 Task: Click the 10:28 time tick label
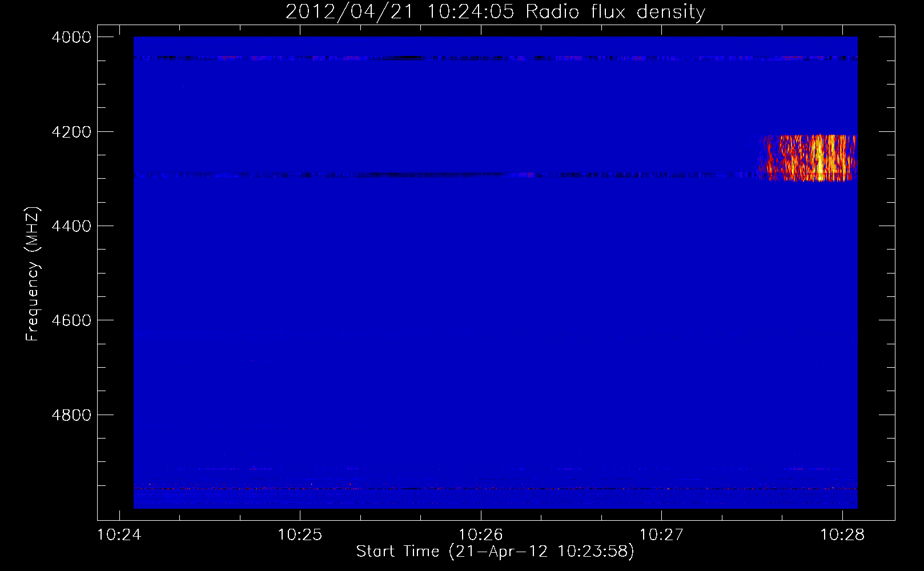click(x=842, y=535)
